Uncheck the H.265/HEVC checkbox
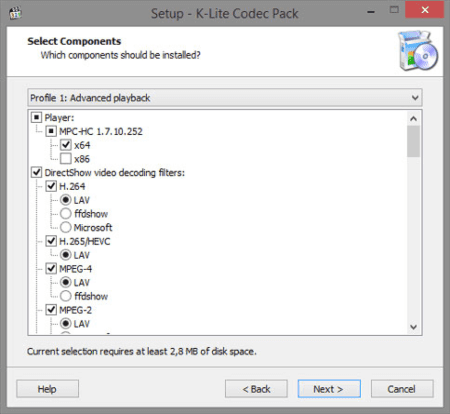This screenshot has height=414, width=450. [51, 241]
